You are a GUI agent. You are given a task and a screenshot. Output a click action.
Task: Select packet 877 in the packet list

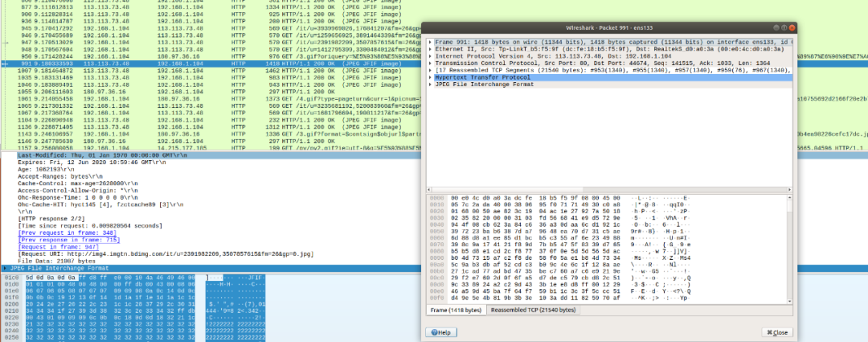211,7
